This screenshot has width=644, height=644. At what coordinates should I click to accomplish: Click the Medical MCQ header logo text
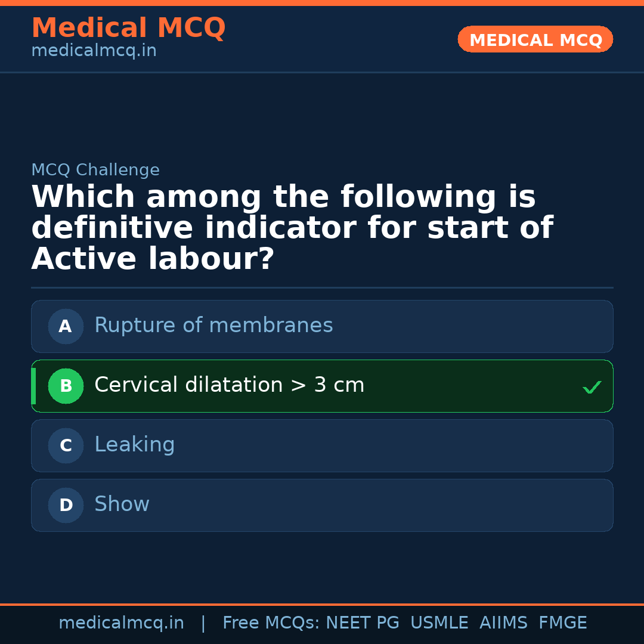coord(128,28)
